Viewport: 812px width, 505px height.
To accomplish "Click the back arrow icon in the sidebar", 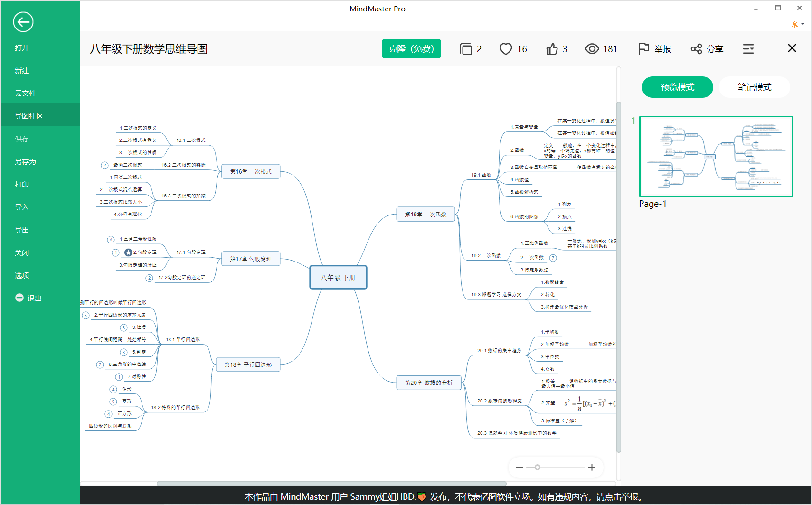I will click(x=23, y=22).
